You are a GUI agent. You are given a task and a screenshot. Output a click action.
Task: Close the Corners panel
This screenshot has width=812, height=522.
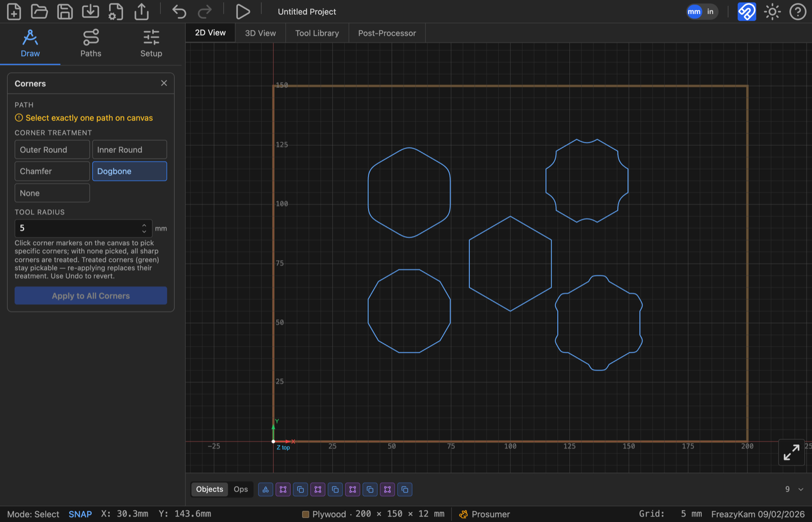tap(164, 83)
